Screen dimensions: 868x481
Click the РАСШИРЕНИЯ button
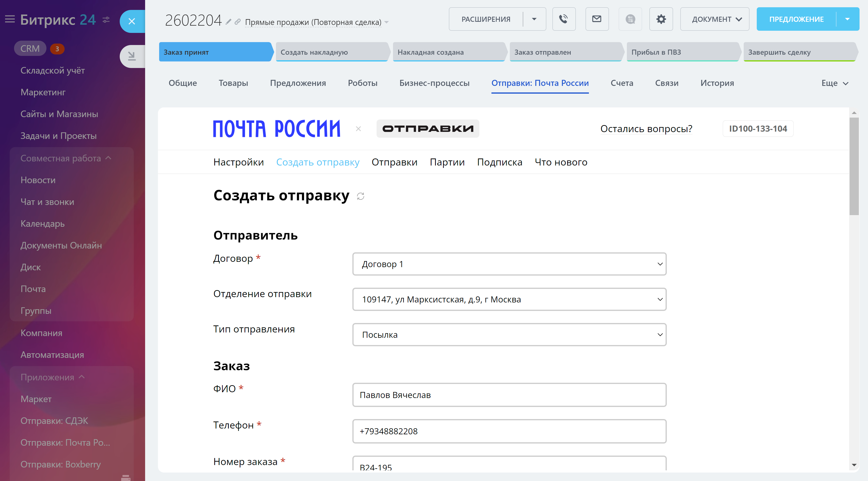coord(486,19)
